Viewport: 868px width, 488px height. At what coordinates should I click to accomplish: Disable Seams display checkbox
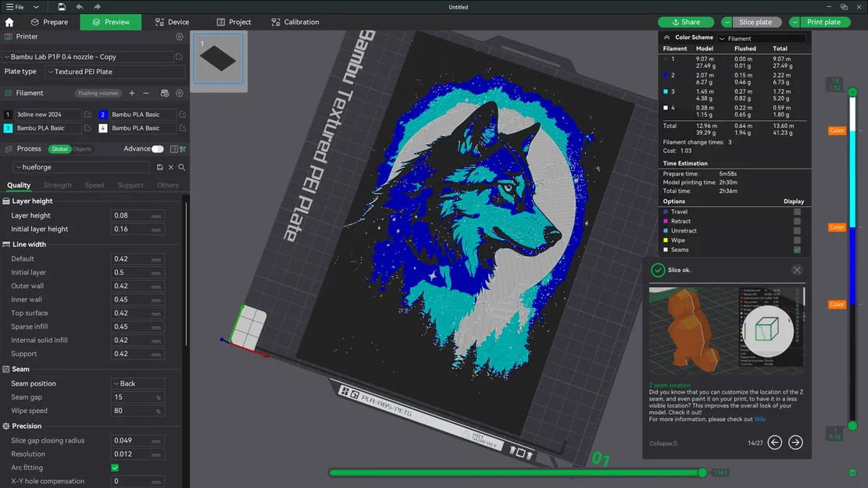[797, 250]
